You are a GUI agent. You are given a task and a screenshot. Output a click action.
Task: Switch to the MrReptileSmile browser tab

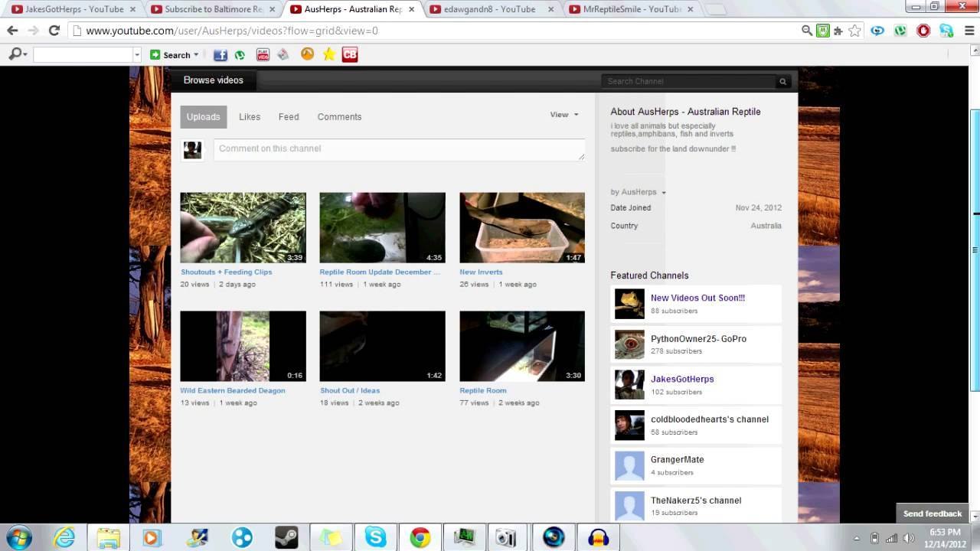[632, 9]
